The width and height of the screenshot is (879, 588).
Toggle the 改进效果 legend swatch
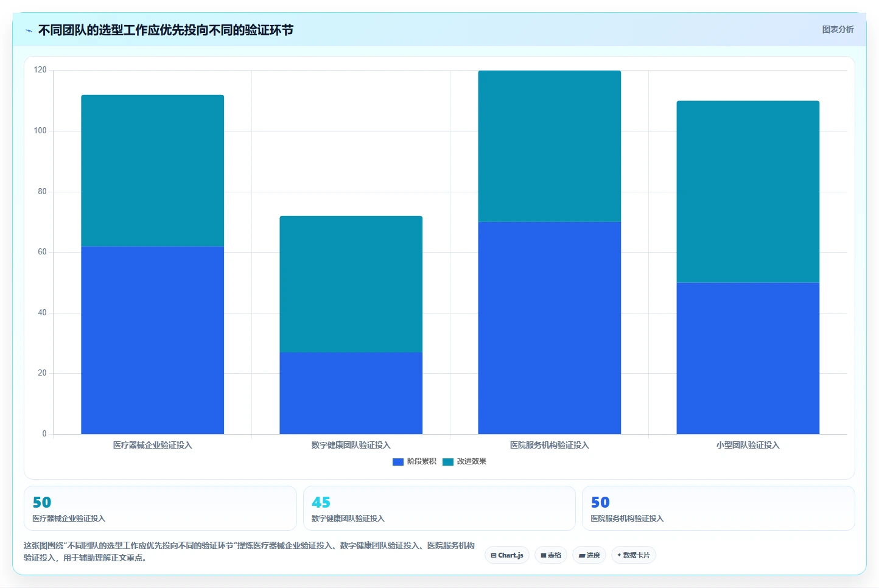[x=448, y=462]
